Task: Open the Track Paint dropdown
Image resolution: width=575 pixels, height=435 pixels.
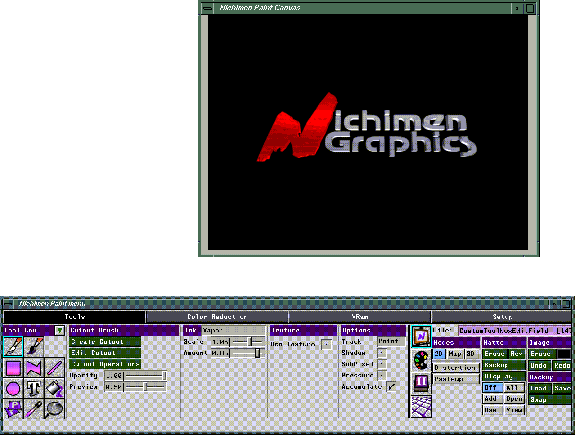Action: 391,341
